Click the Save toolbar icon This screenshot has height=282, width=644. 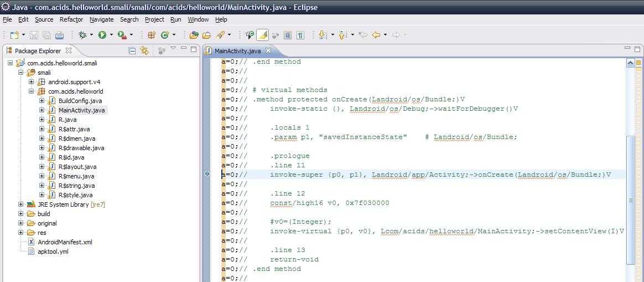click(34, 35)
